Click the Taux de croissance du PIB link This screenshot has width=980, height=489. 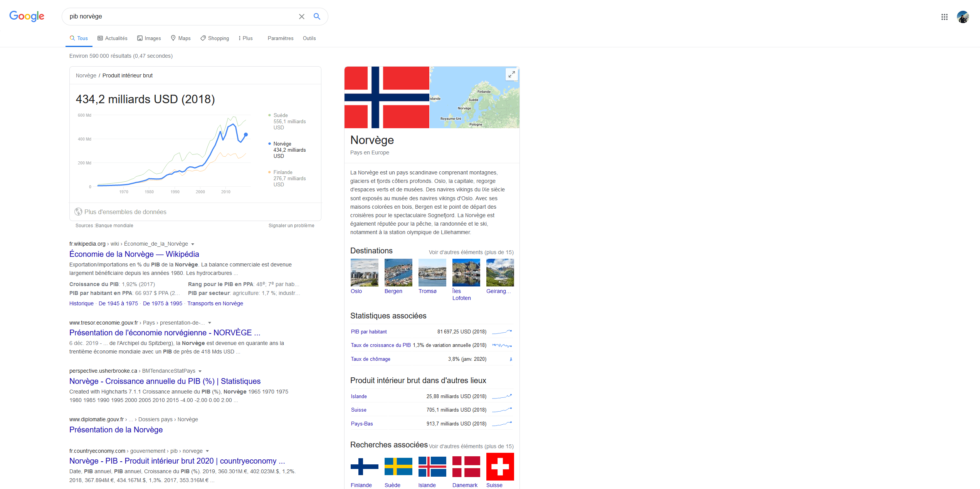point(381,345)
